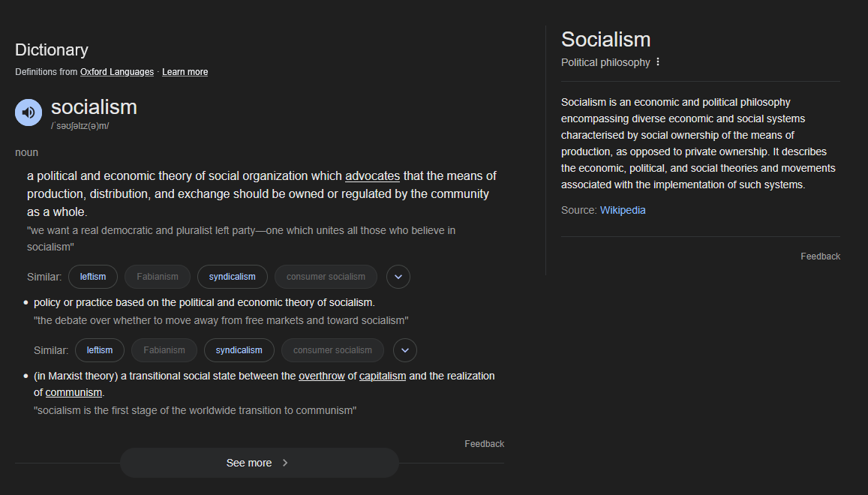Expand more similar words in second definition
Viewport: 868px width, 495px height.
pos(404,350)
